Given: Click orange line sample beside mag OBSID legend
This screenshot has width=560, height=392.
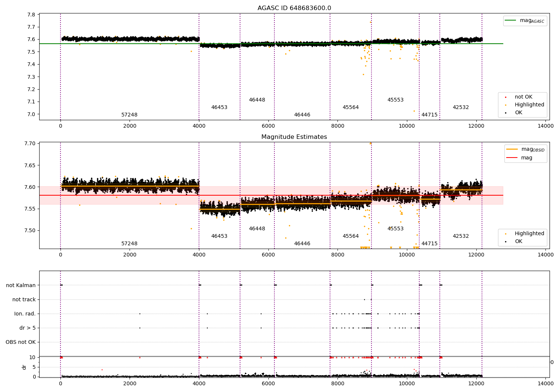Looking at the screenshot, I should [512, 149].
